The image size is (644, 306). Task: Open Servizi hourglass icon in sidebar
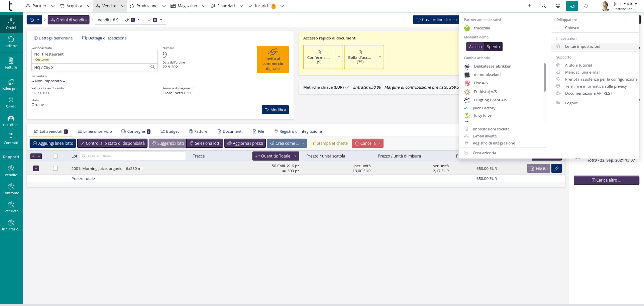11,102
